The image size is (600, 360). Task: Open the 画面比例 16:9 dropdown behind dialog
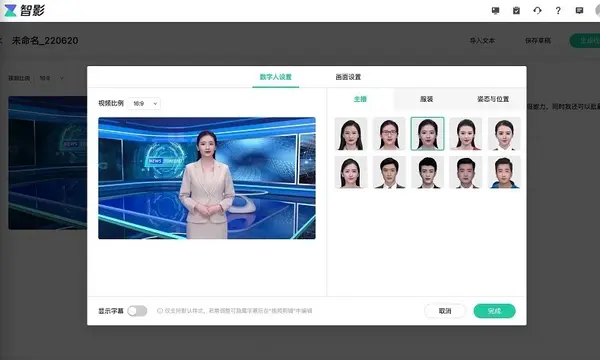51,78
